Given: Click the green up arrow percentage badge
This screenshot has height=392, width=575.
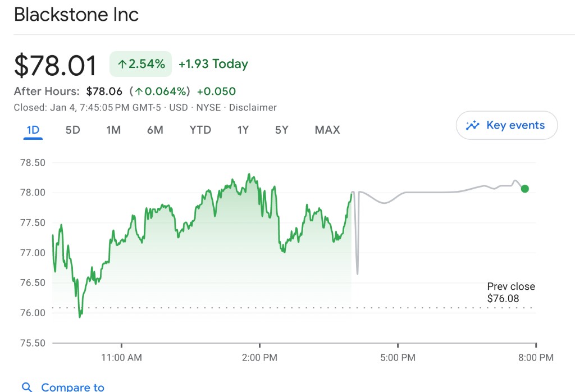Looking at the screenshot, I should [x=141, y=64].
